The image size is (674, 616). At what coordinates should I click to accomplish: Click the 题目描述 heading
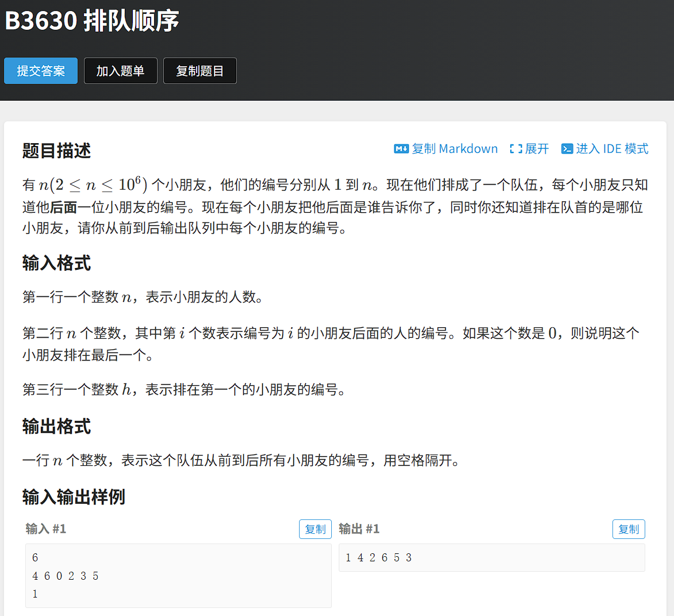pos(56,151)
